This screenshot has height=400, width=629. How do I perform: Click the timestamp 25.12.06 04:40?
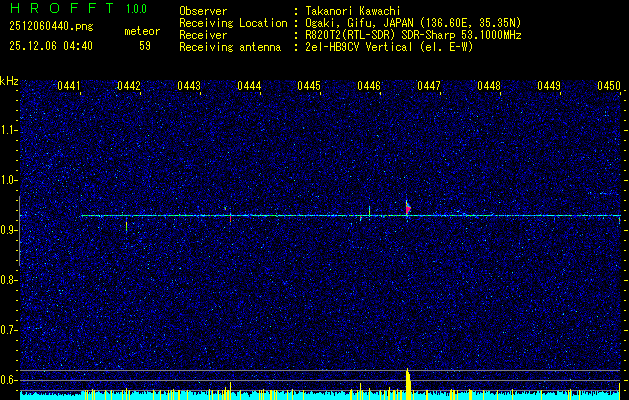51,46
